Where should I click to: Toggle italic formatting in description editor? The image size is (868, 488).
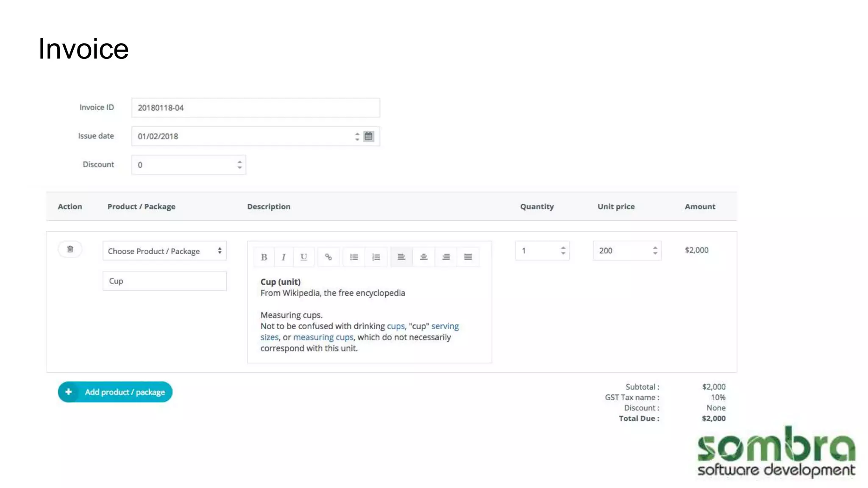click(x=284, y=257)
